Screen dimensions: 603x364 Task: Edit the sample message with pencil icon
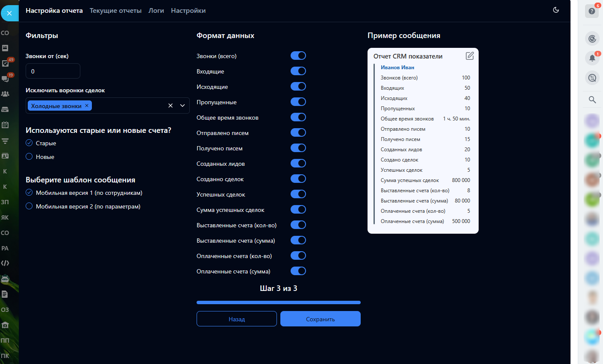coord(470,56)
